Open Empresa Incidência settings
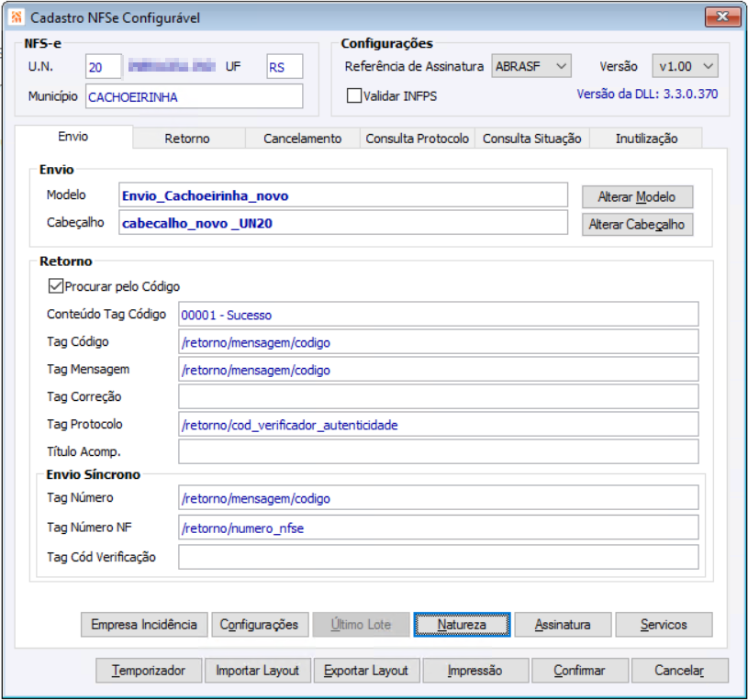The image size is (748, 700). click(x=144, y=625)
